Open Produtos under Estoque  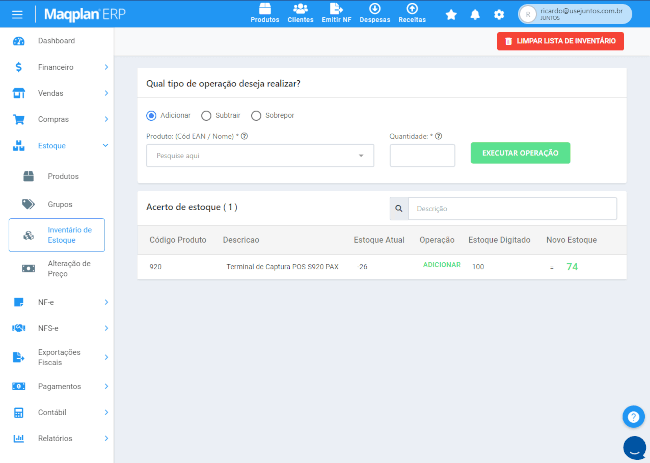click(63, 176)
